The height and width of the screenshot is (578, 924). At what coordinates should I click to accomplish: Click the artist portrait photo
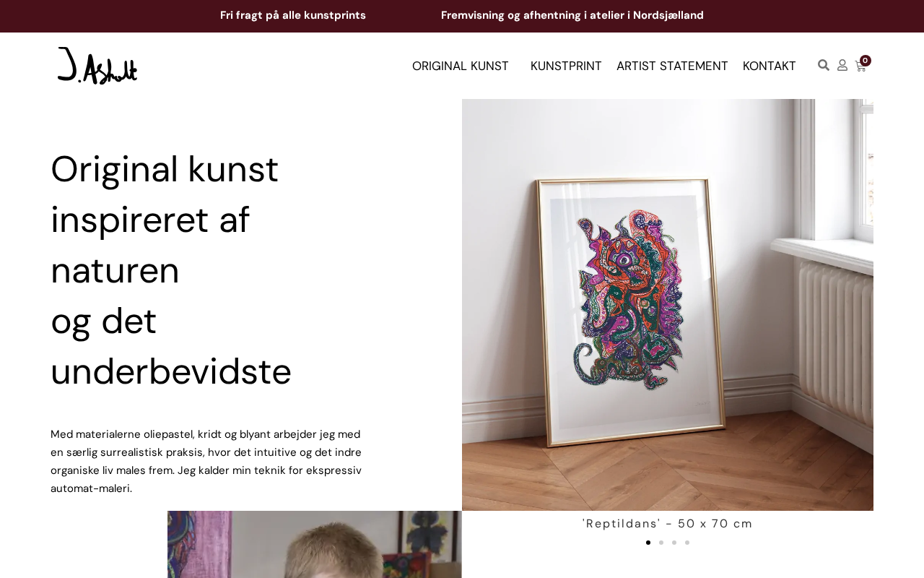click(x=315, y=544)
